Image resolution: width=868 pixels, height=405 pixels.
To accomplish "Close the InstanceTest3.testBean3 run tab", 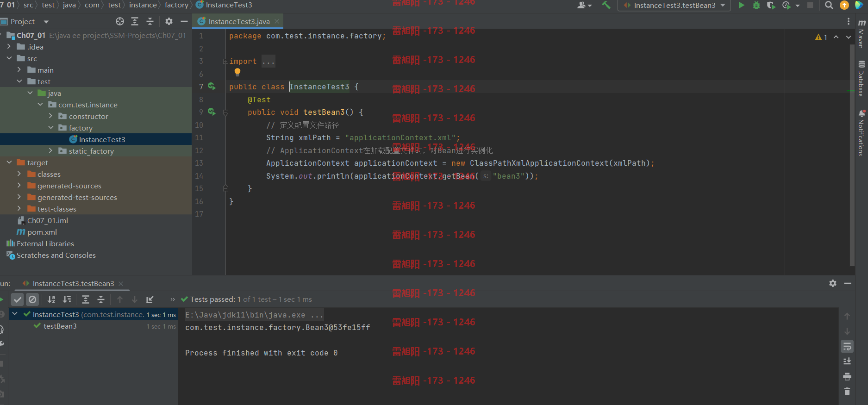I will click(x=121, y=283).
